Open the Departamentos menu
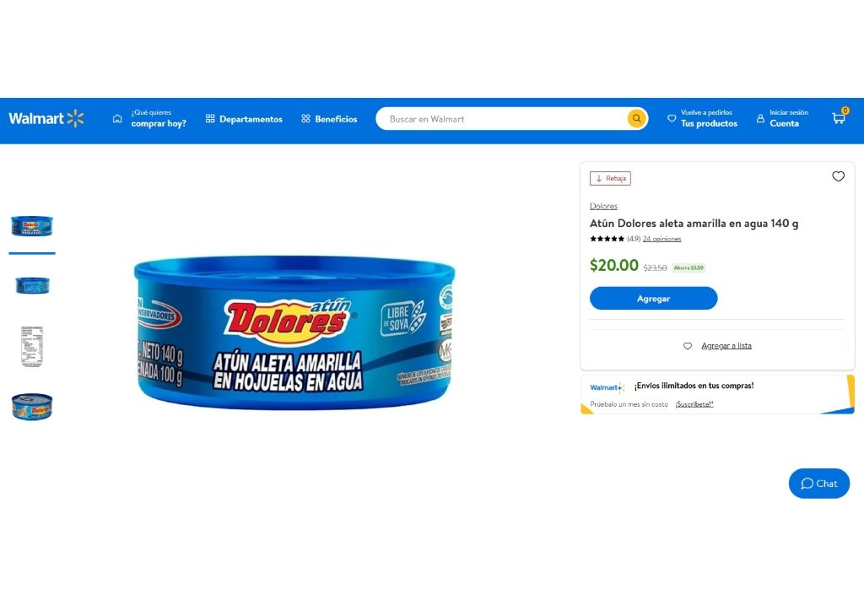 (x=244, y=118)
